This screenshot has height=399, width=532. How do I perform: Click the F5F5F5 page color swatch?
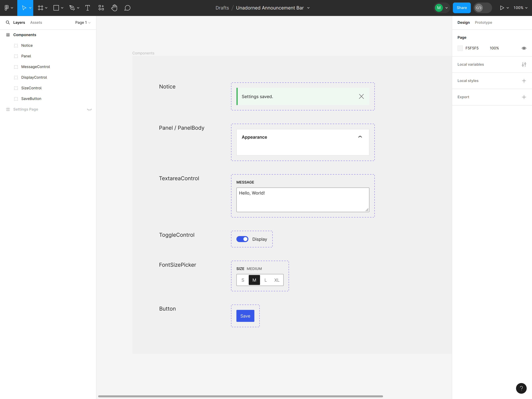[460, 48]
